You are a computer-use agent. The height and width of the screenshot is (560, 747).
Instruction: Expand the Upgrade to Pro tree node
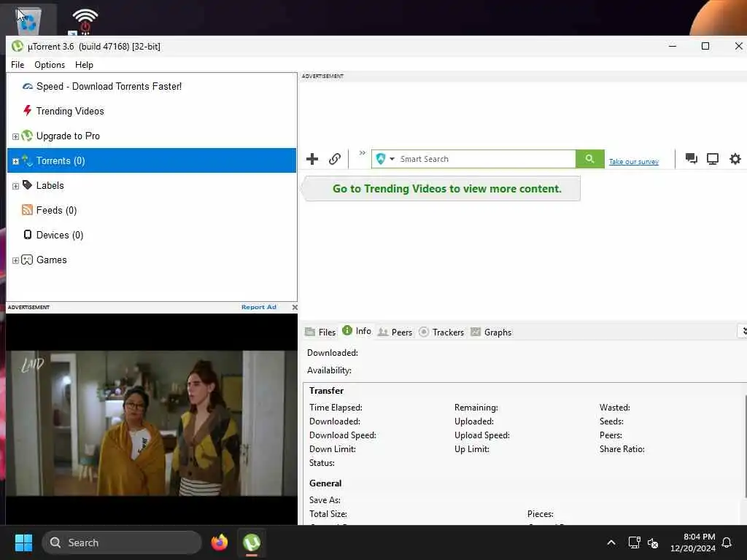(15, 136)
